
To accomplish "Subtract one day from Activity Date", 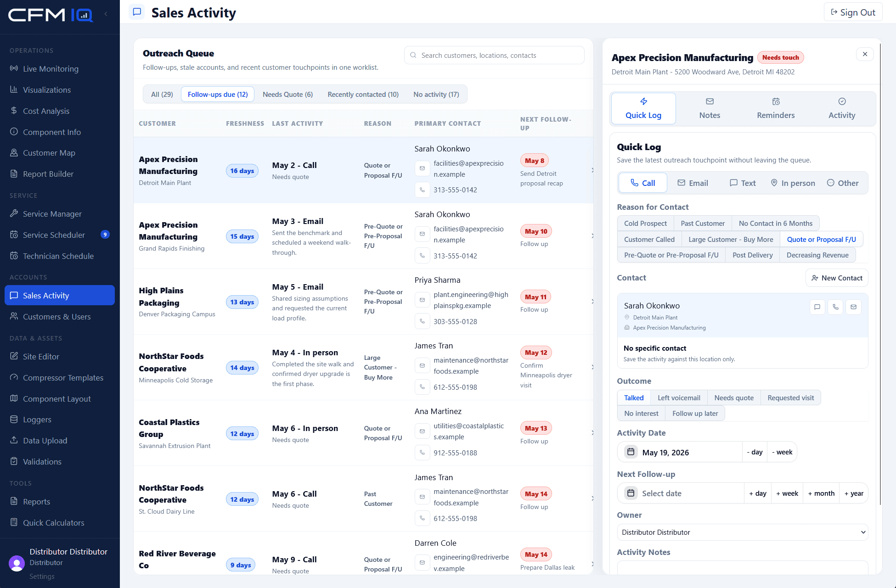I will (x=755, y=452).
